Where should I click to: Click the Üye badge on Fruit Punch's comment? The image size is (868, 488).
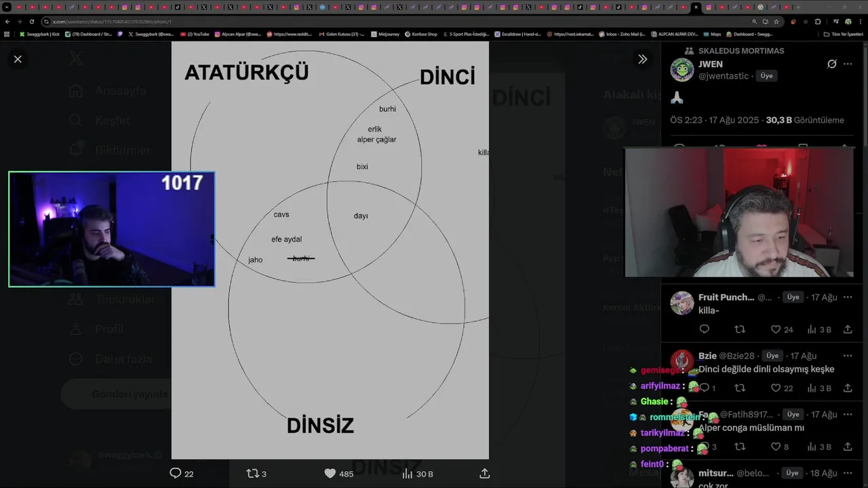point(793,297)
